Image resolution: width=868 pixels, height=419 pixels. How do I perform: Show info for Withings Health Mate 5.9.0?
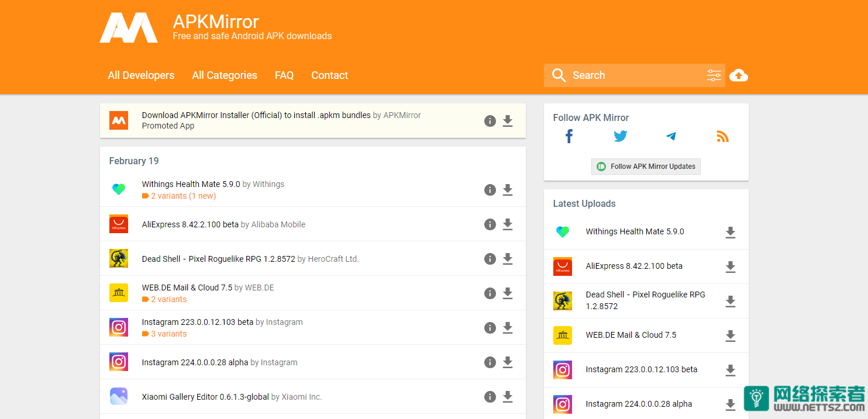pyautogui.click(x=490, y=190)
